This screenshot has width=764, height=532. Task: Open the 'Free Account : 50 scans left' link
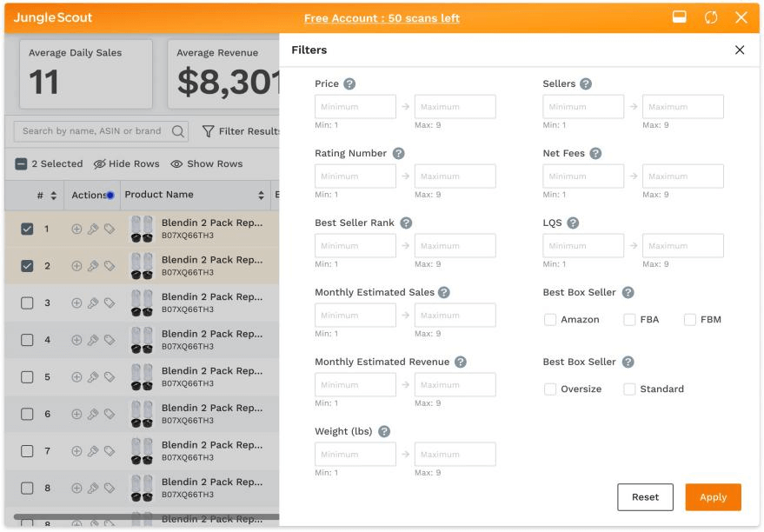pyautogui.click(x=382, y=18)
